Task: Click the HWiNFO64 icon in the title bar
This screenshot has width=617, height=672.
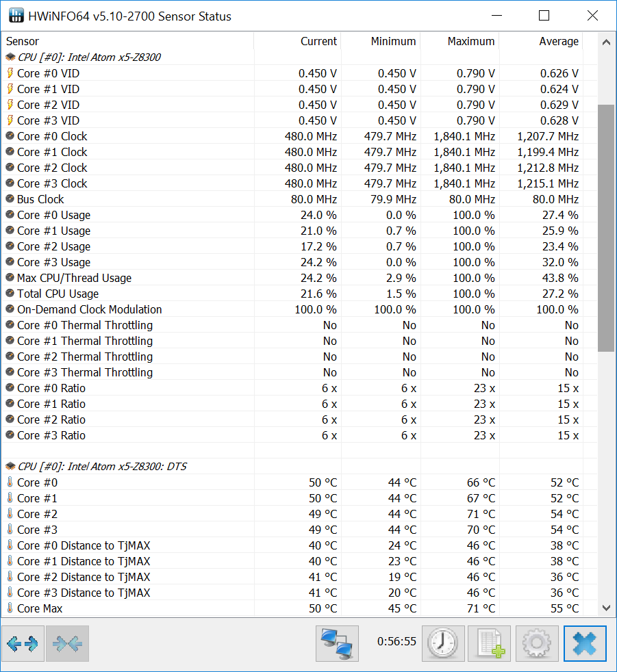Action: coord(16,15)
